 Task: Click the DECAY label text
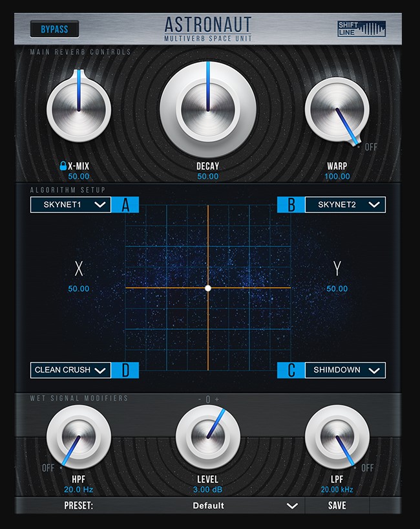tap(208, 166)
